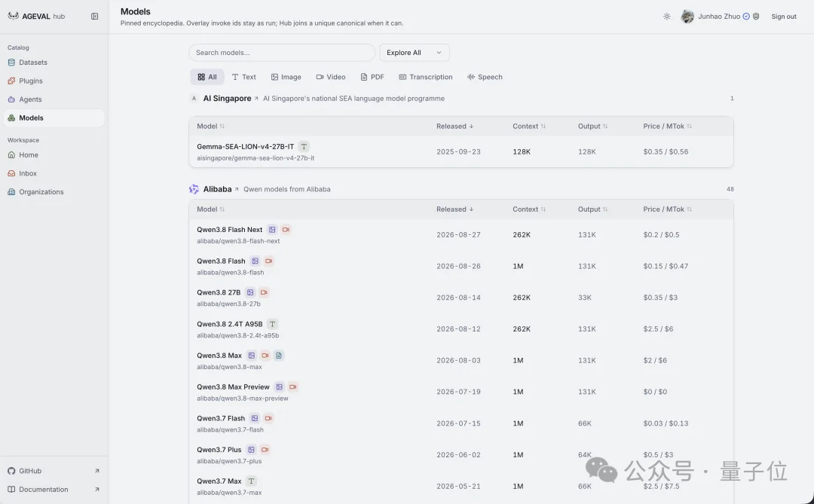Click the video badge on Qwen3.8 Flash Next
Image resolution: width=814 pixels, height=504 pixels.
click(x=286, y=230)
